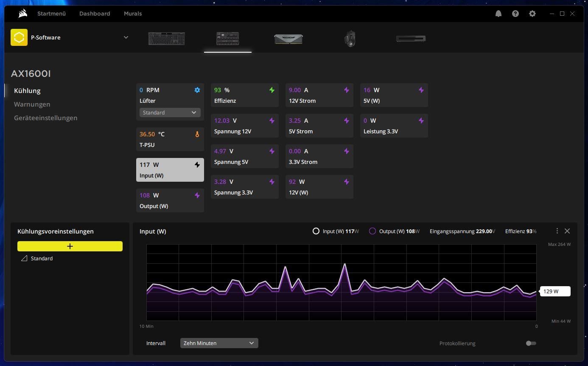Click the lightning icon on Spannung 12V

click(x=272, y=121)
